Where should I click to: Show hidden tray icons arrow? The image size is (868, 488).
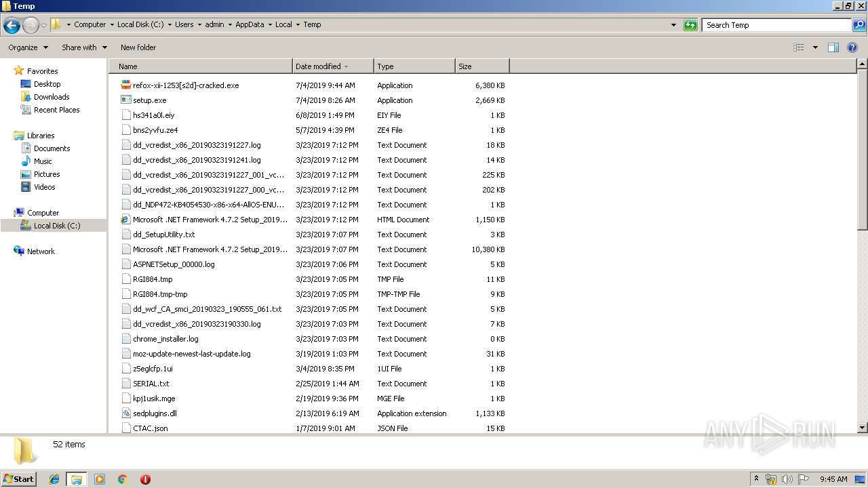(756, 479)
